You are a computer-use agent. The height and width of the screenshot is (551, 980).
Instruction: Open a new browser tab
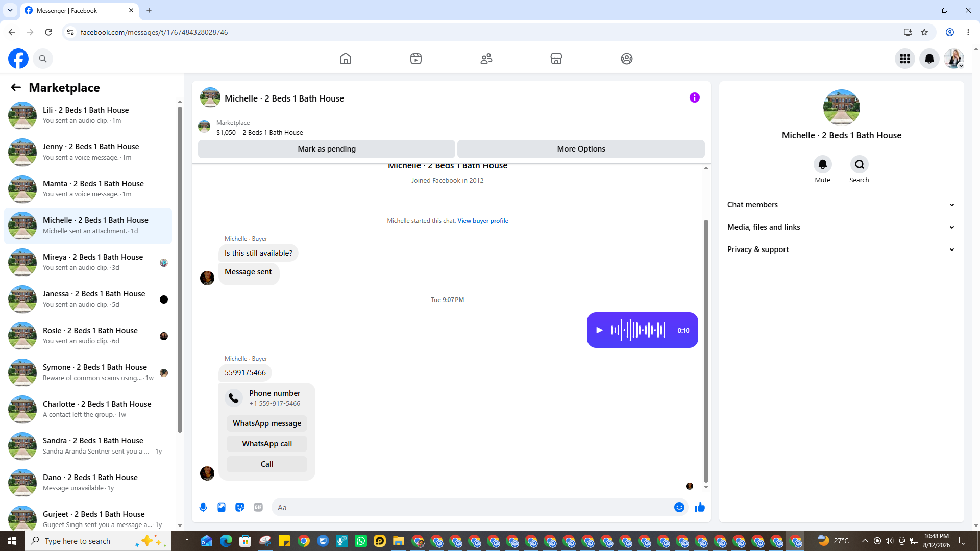point(149,10)
